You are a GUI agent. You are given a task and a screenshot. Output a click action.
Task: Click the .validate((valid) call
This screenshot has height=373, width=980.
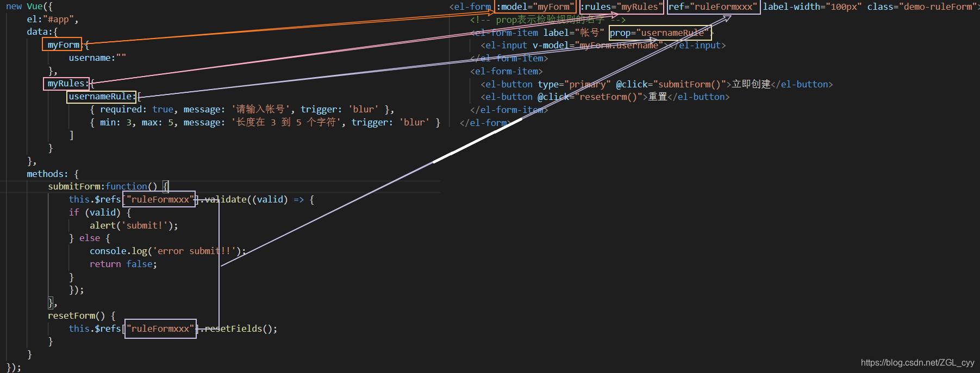[x=244, y=200]
